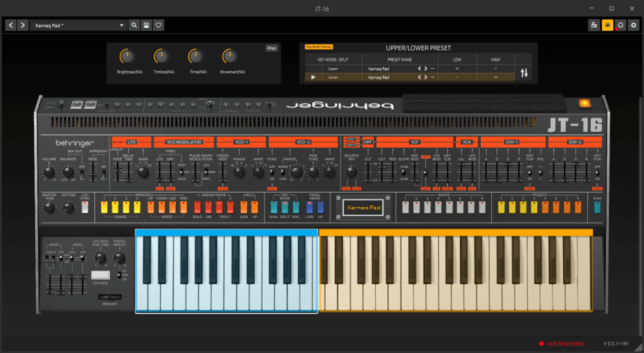Image resolution: width=644 pixels, height=353 pixels.
Task: Select next preset for the Upper row
Action: point(426,69)
